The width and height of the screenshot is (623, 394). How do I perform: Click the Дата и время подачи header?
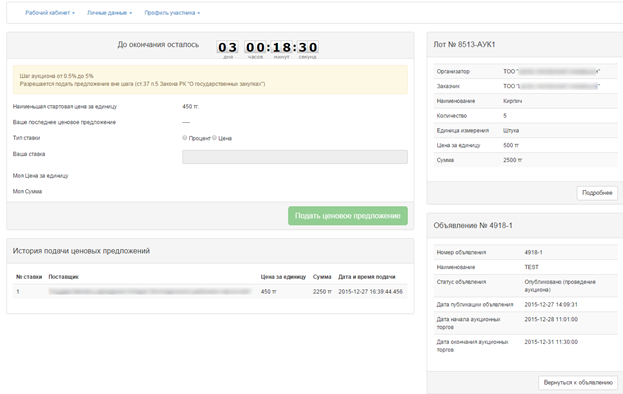[x=367, y=277]
